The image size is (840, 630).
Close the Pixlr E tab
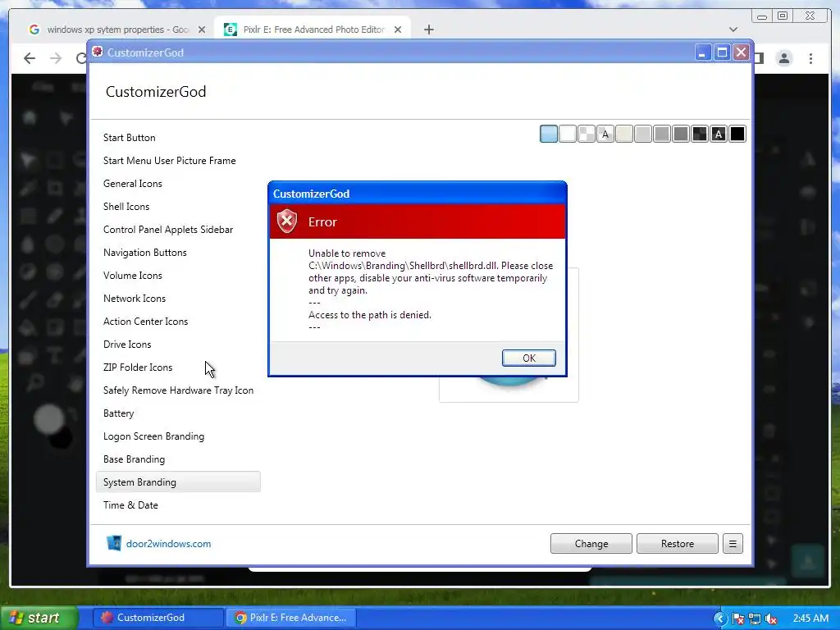pos(398,30)
